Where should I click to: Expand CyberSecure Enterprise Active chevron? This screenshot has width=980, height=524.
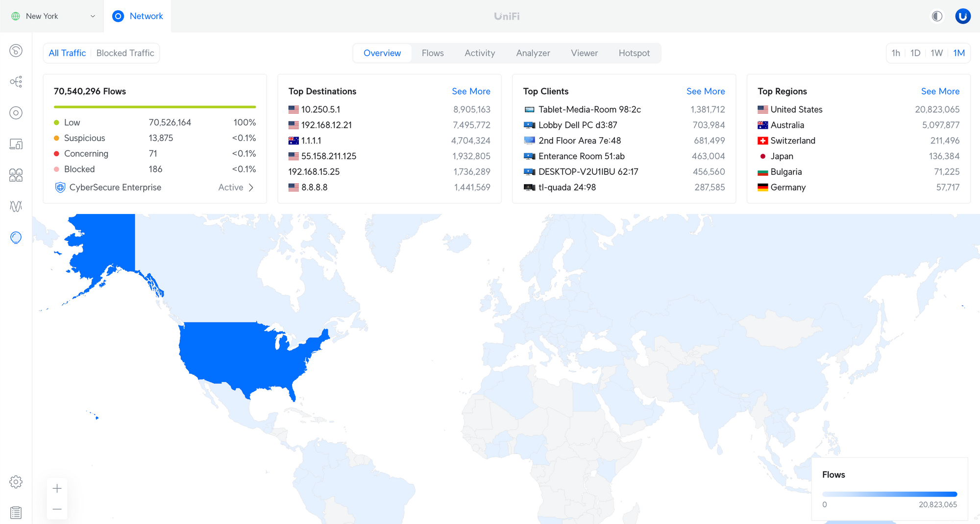point(251,188)
